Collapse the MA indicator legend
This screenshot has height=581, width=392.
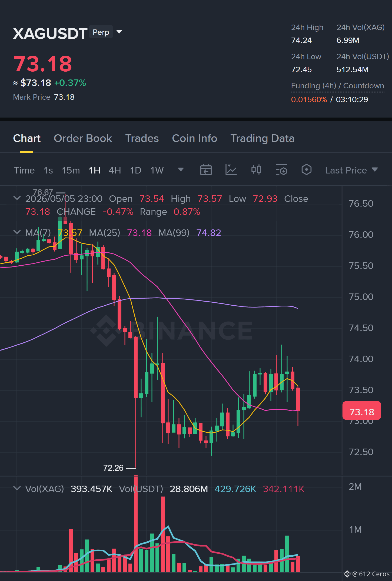17,232
